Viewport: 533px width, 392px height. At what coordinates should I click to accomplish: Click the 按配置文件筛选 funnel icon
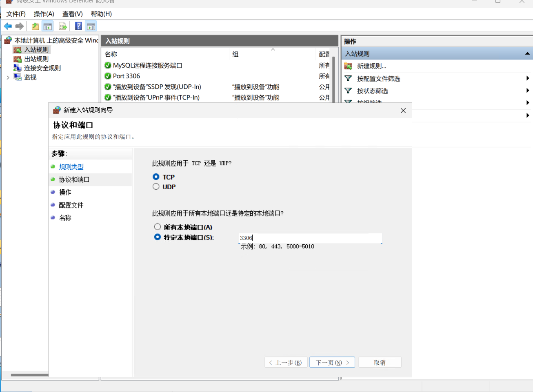click(x=348, y=79)
